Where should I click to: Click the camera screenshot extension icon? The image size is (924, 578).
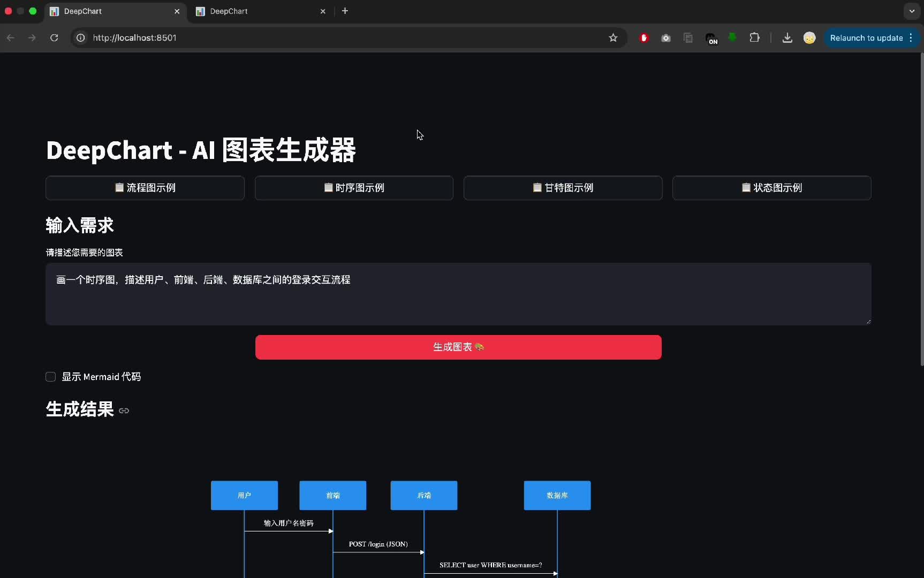[666, 38]
